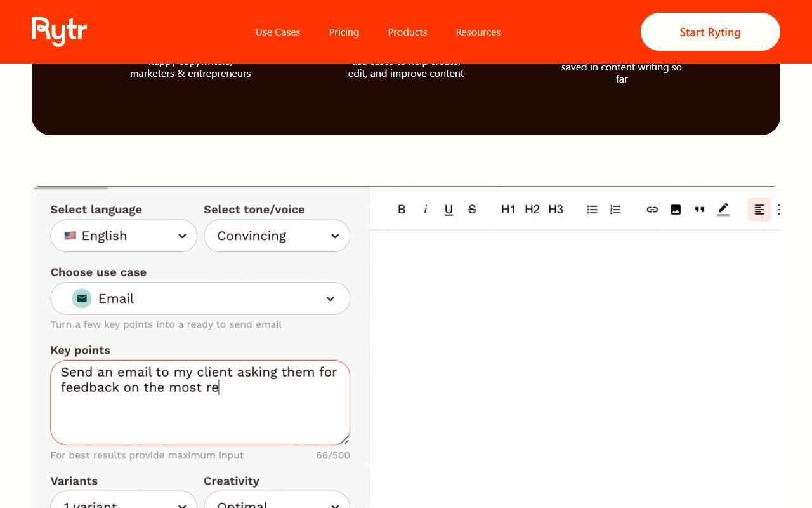Open the Creativity dropdown
Image resolution: width=812 pixels, height=508 pixels.
(277, 500)
